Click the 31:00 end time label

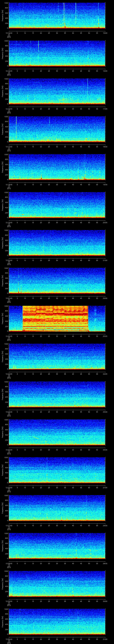(105, 639)
